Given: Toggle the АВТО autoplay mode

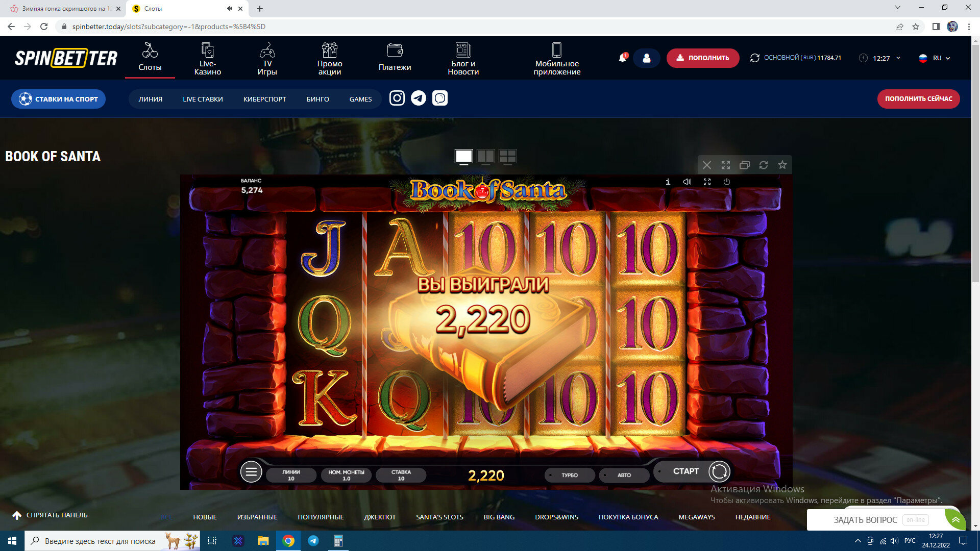Looking at the screenshot, I should click(624, 475).
